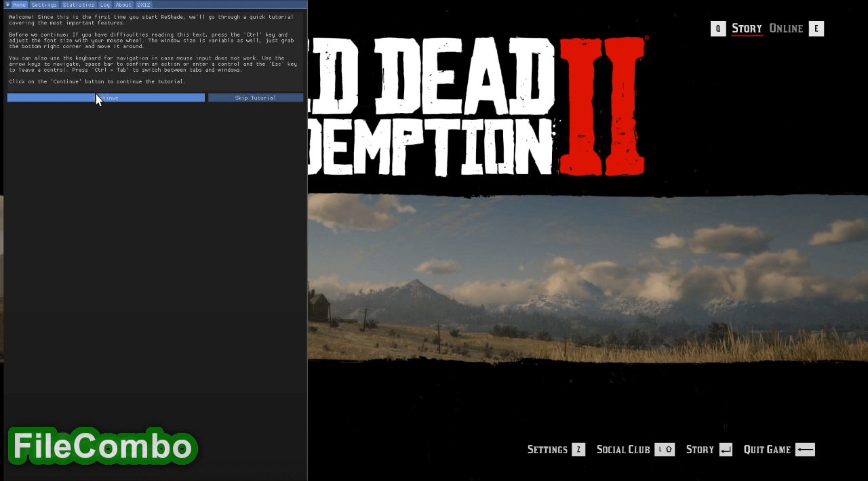Click the Continue tutorial button
Screen dimensions: 868x481
(x=106, y=98)
